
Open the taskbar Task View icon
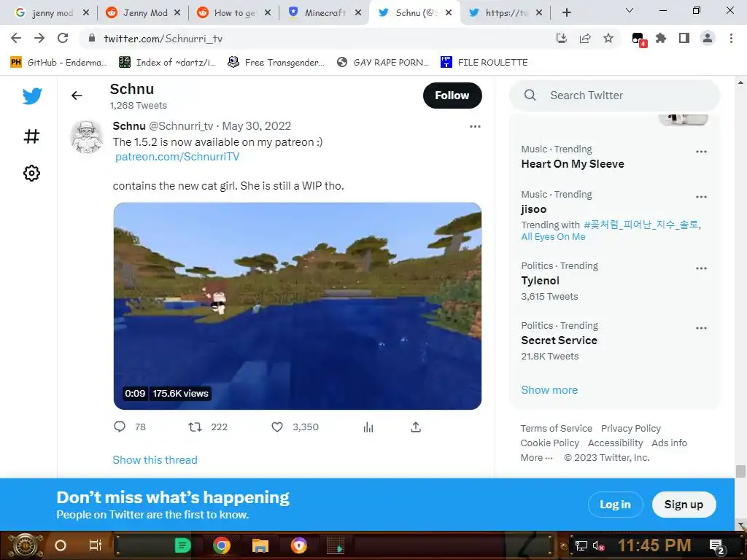click(x=96, y=545)
